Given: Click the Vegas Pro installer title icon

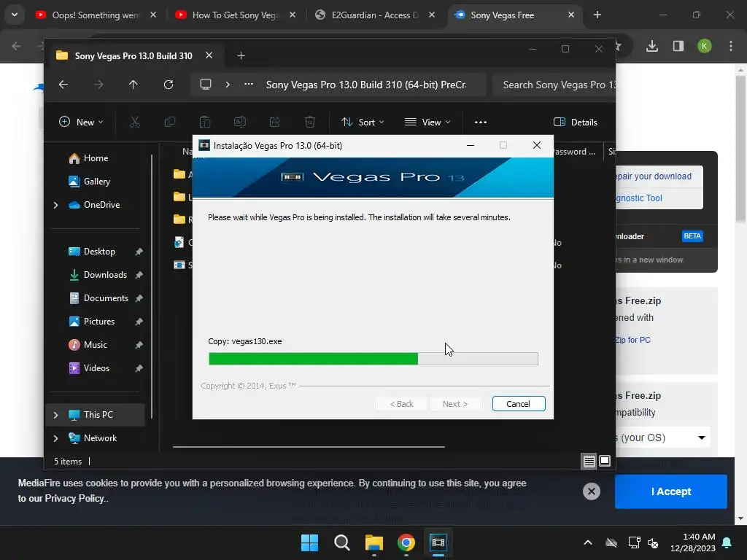Looking at the screenshot, I should pos(204,145).
